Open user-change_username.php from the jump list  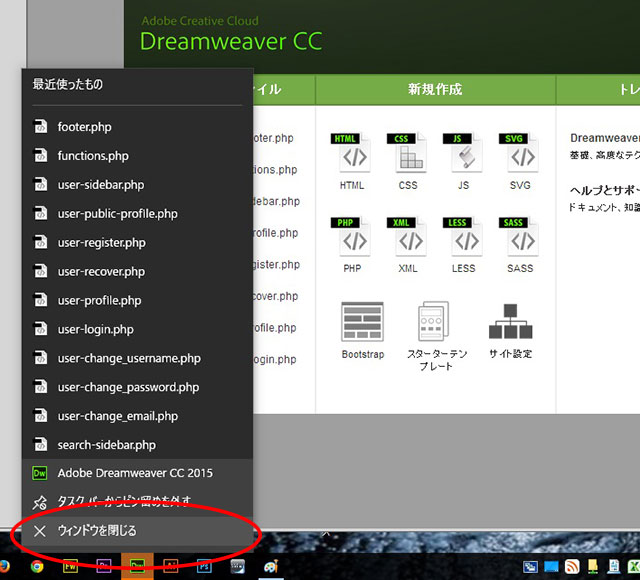point(138,358)
